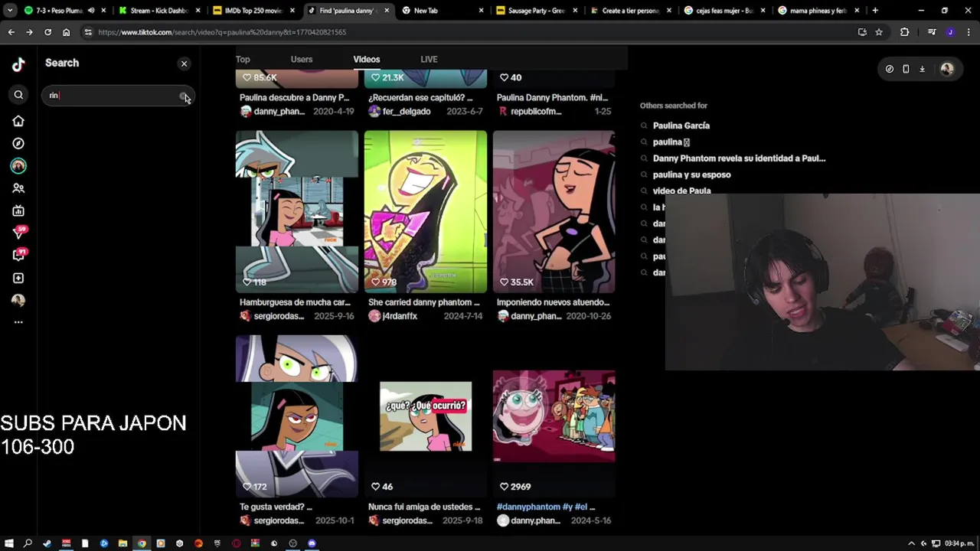Viewport: 980px width, 551px height.
Task: Select the Videos results tab
Action: (367, 59)
